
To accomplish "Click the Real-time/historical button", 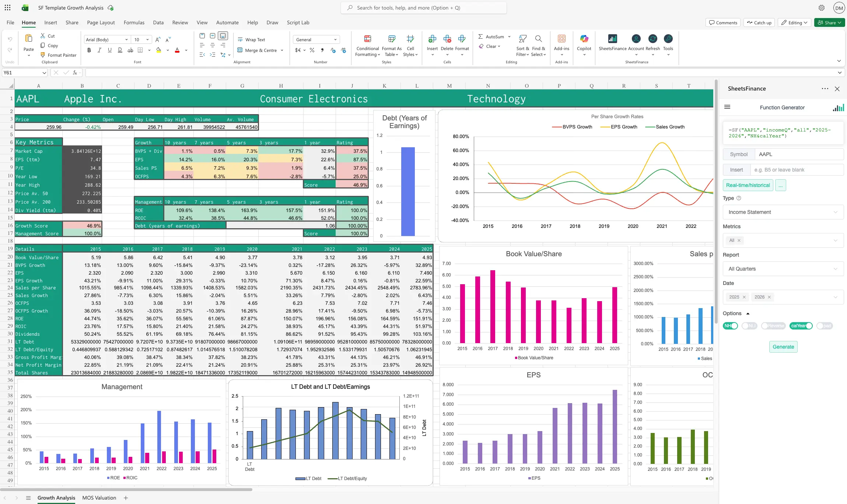I will (748, 185).
